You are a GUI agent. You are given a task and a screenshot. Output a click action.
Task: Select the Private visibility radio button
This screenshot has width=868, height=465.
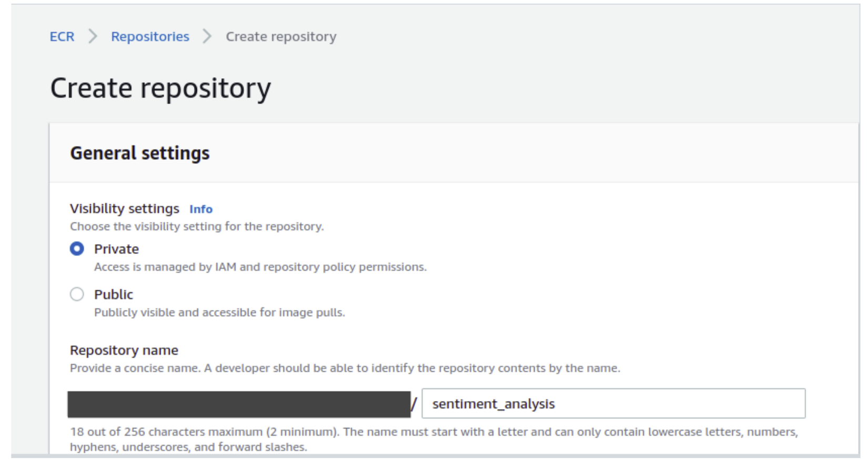pos(77,249)
